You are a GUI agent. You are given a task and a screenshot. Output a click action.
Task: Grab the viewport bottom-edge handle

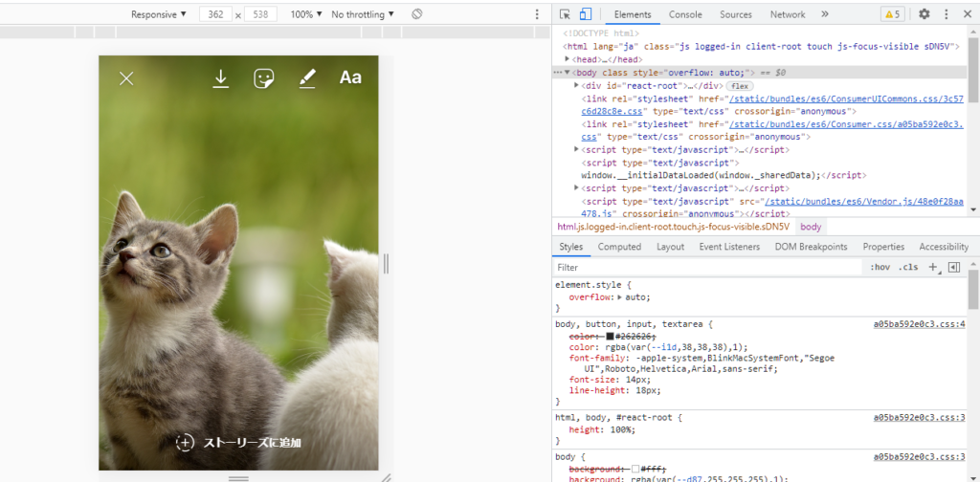click(238, 477)
